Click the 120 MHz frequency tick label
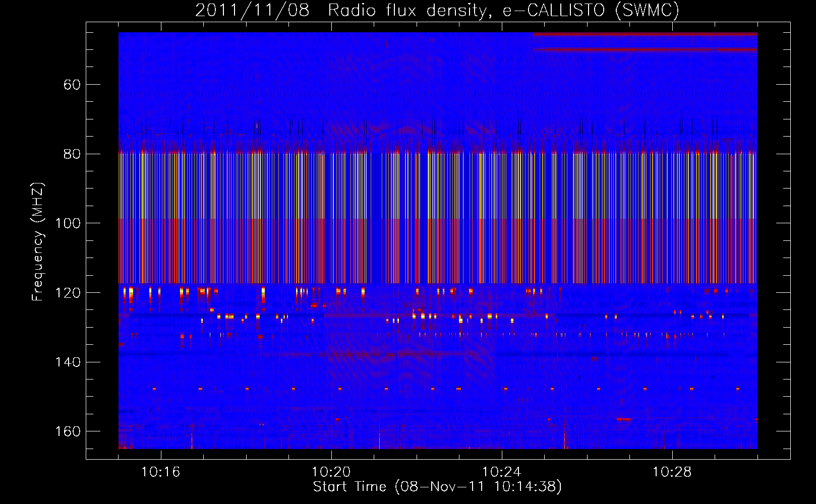Image resolution: width=816 pixels, height=504 pixels. click(x=68, y=293)
